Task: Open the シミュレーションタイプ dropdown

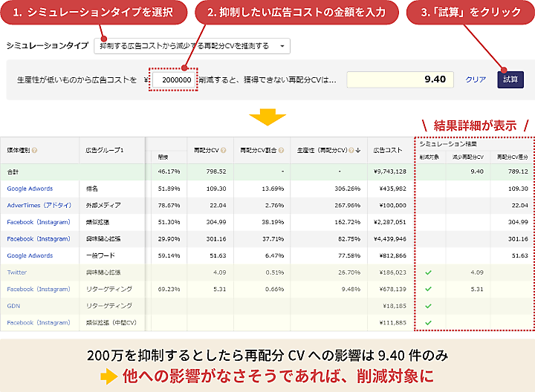Action: (x=192, y=46)
